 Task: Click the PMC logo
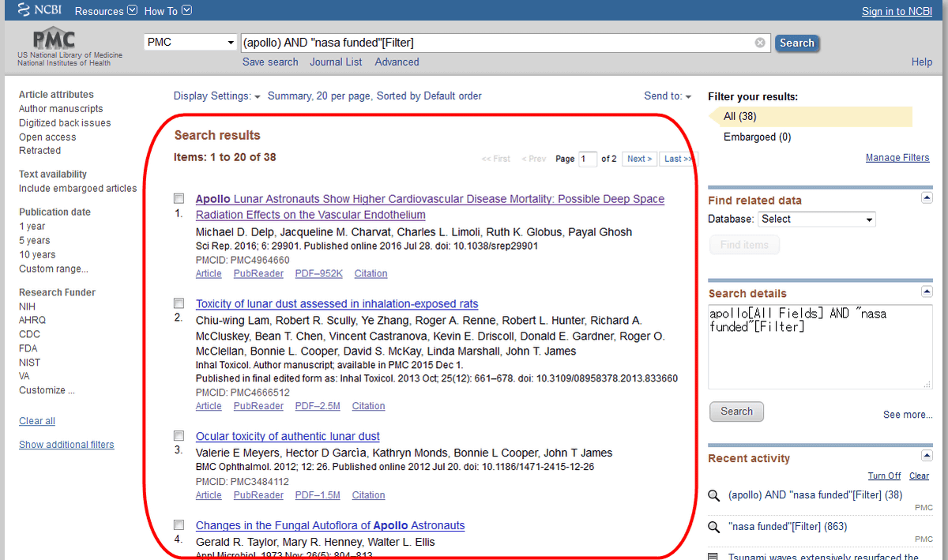(54, 39)
